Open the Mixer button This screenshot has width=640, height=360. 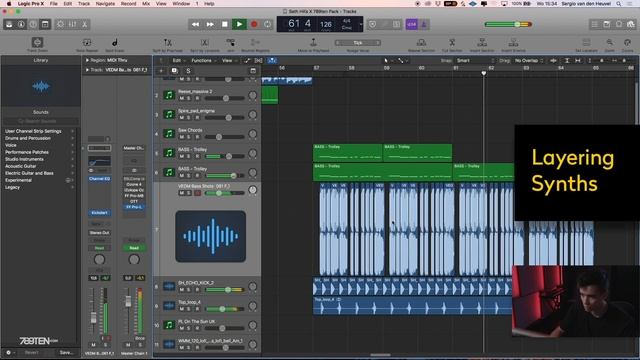click(73, 24)
